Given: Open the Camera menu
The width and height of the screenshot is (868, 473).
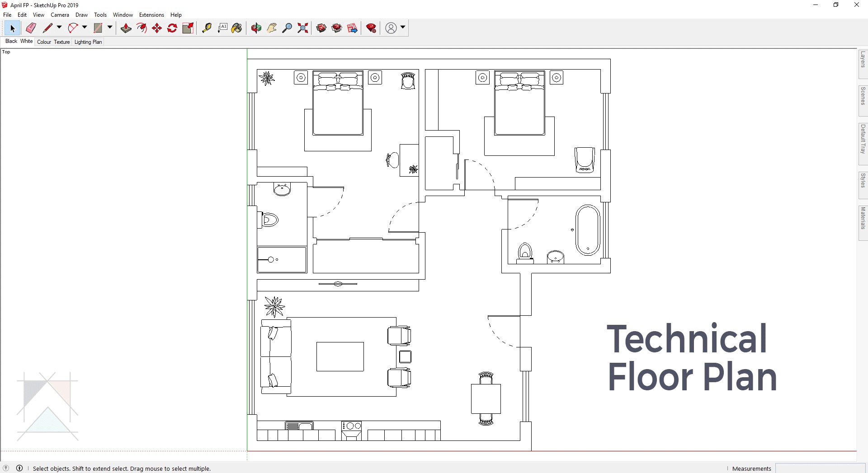Looking at the screenshot, I should [x=60, y=15].
